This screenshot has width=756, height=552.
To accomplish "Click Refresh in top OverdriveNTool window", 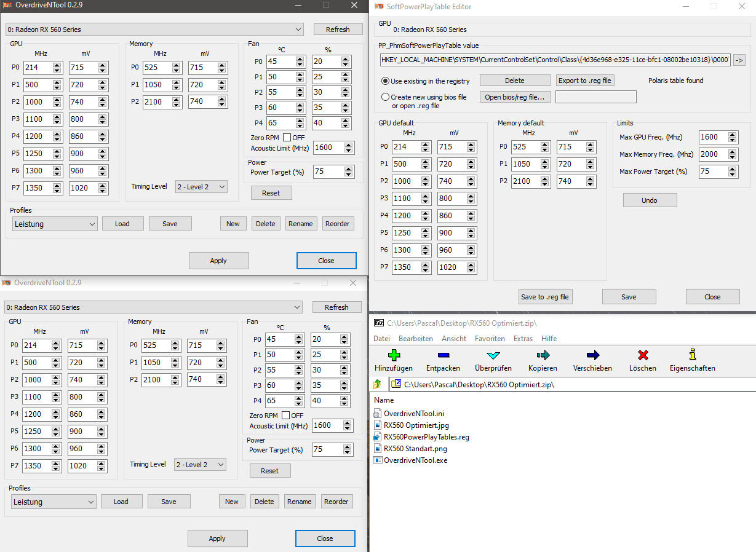I will tap(338, 30).
